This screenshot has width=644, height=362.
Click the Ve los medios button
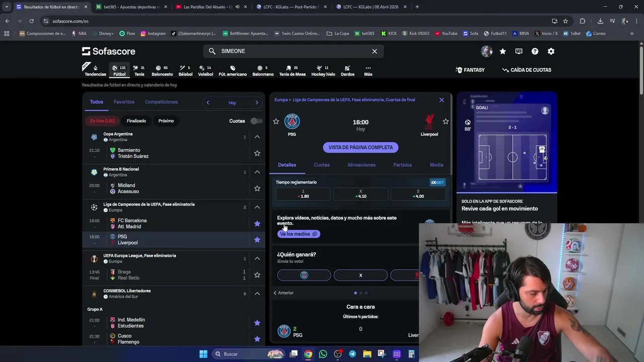tap(298, 234)
